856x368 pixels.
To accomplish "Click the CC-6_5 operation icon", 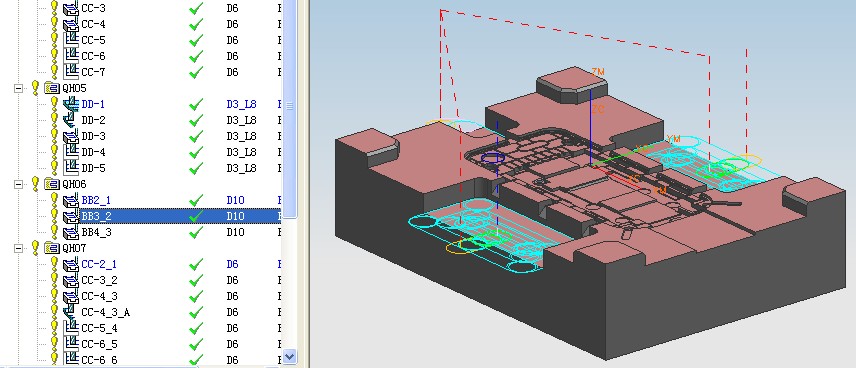I will (71, 344).
